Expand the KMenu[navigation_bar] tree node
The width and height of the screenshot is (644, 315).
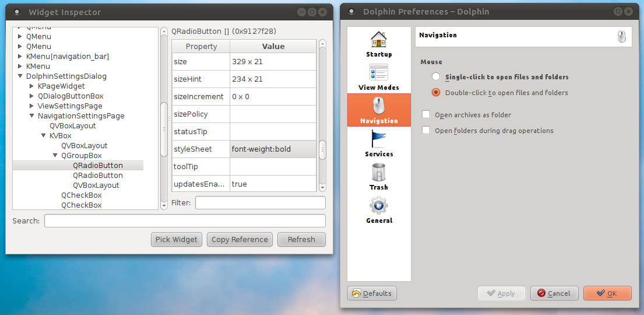point(20,57)
